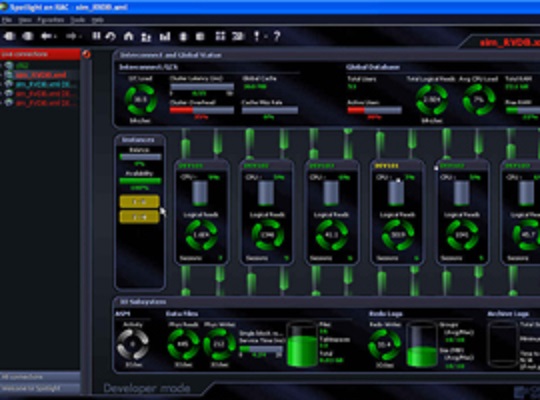
Task: Switch to the Welcome to Spotlight tab
Action: 40,388
